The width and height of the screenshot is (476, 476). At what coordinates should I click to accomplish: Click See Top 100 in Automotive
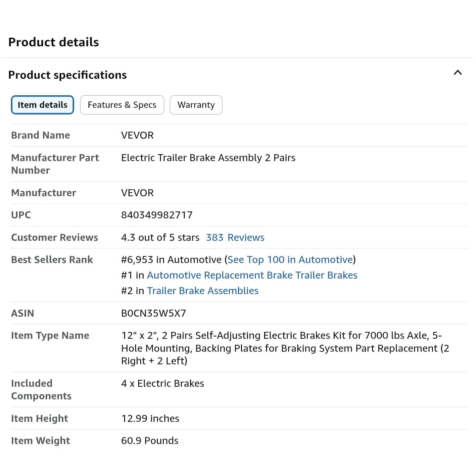tap(291, 260)
